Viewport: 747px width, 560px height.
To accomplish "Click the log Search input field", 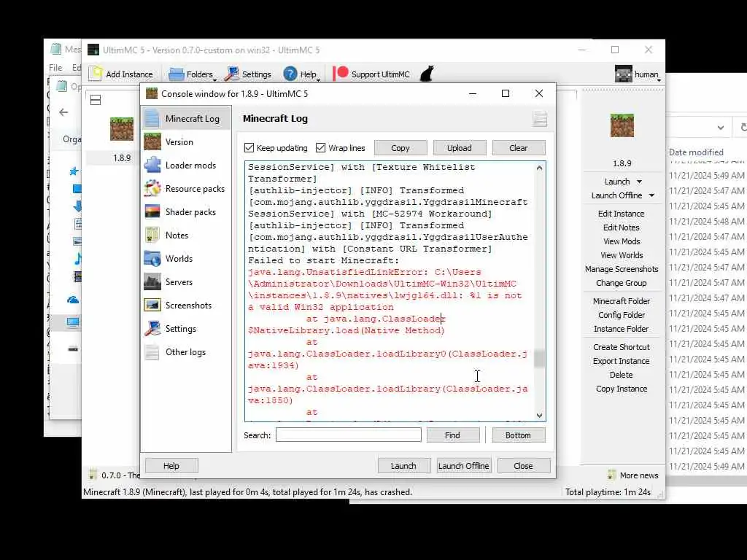I will click(348, 435).
